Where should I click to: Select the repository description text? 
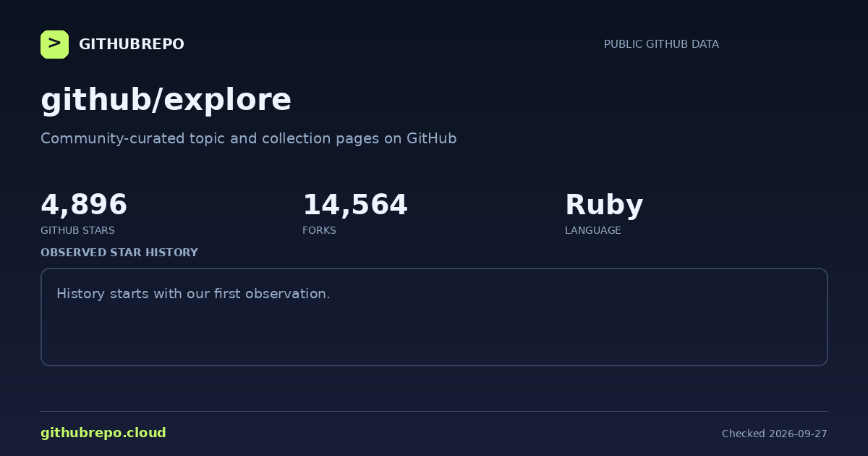tap(248, 138)
